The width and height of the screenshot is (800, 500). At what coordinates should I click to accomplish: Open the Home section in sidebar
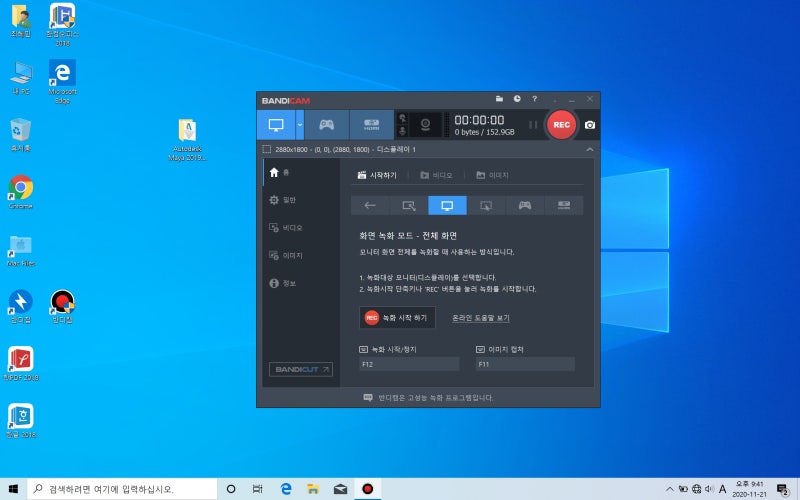301,172
